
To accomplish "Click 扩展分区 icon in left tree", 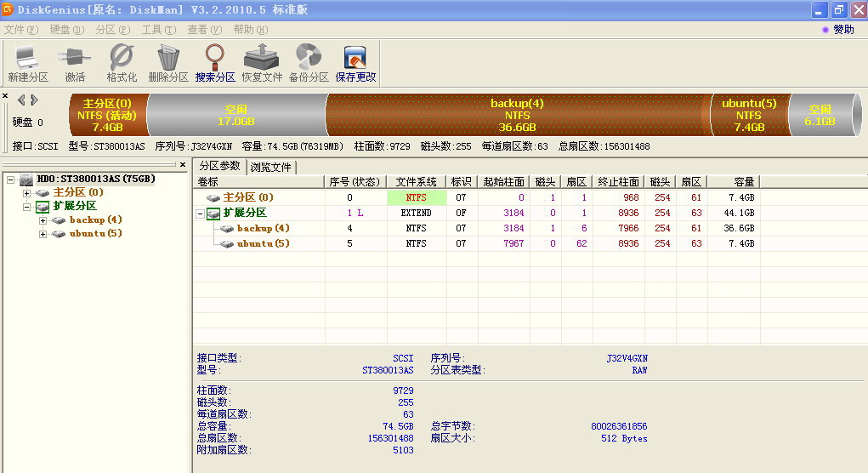I will 43,207.
